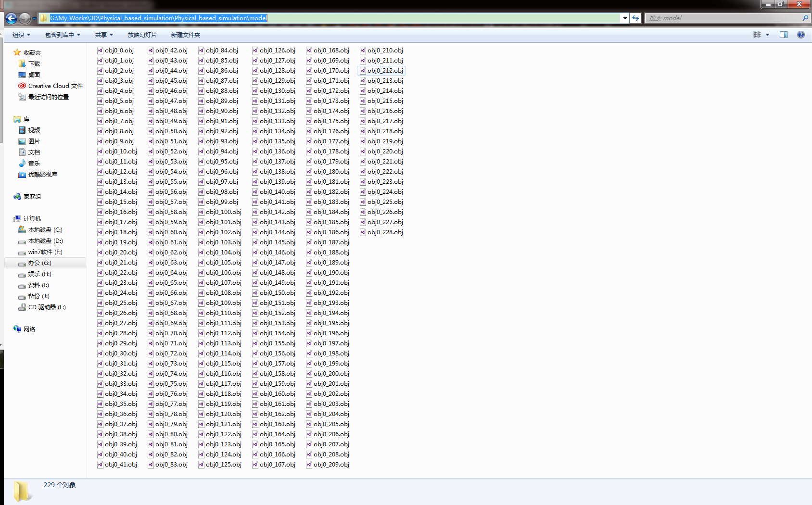Image resolution: width=812 pixels, height=505 pixels.
Task: Click the change view icon
Action: 757,35
